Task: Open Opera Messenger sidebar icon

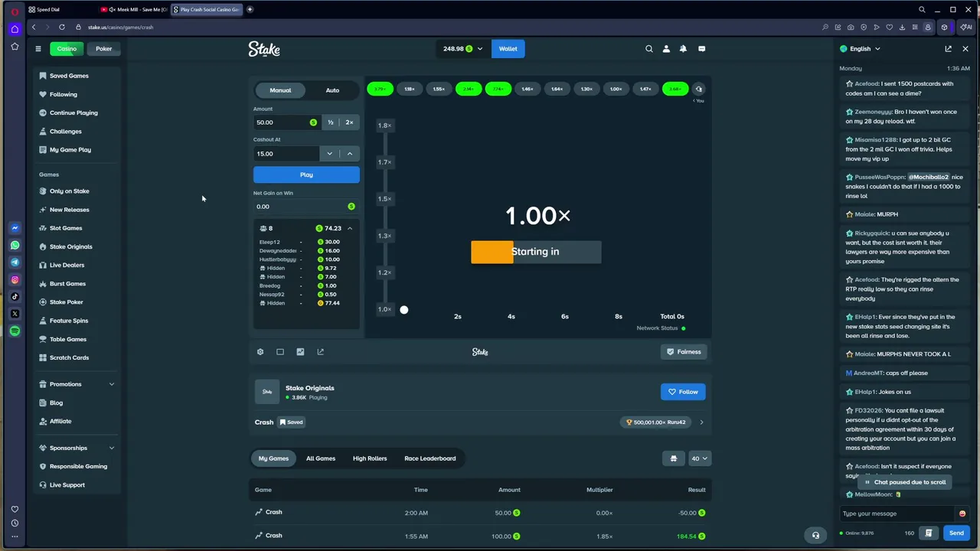Action: coord(15,228)
